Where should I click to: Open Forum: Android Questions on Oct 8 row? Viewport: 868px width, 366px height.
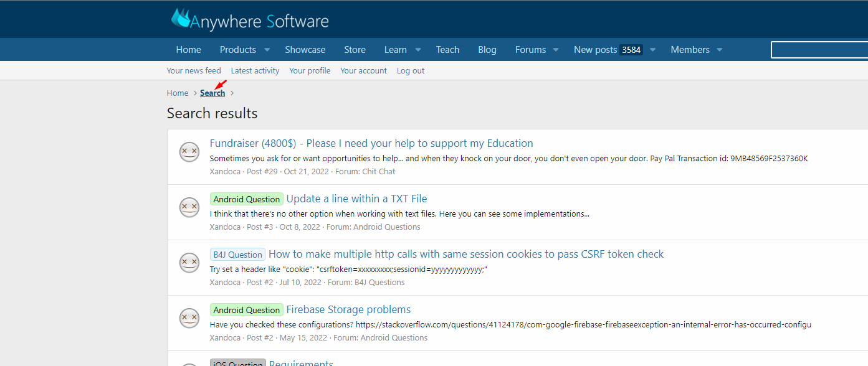(373, 227)
